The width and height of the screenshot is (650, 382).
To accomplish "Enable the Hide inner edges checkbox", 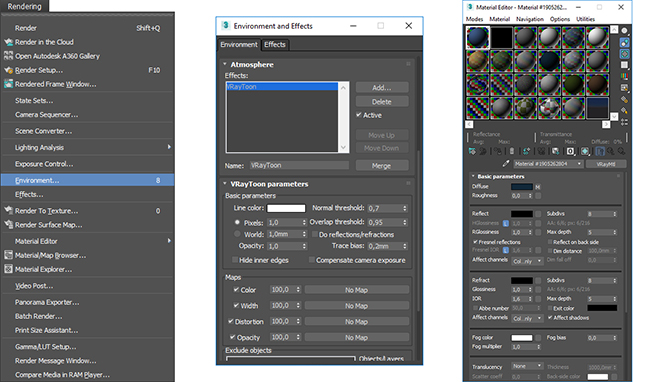I will click(235, 260).
